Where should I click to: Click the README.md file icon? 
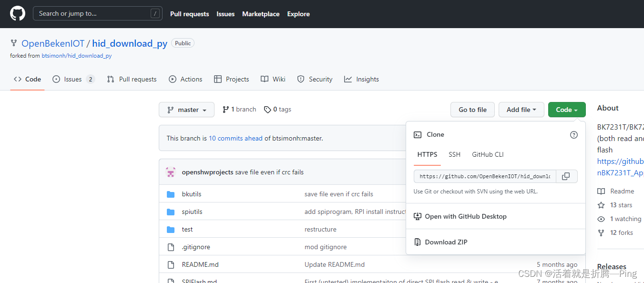pos(171,264)
